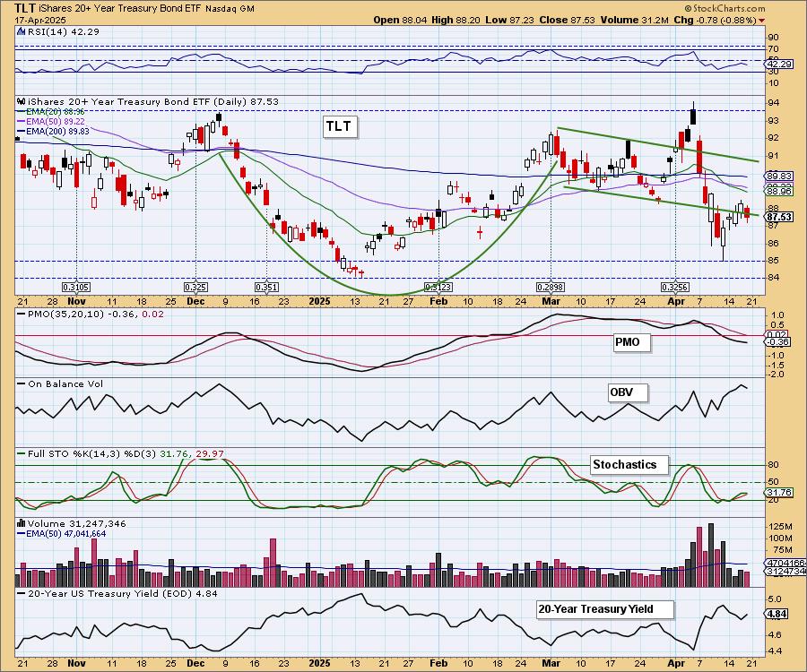Click the EMA(50) purple legend entry
807x672 pixels.
pyautogui.click(x=50, y=121)
